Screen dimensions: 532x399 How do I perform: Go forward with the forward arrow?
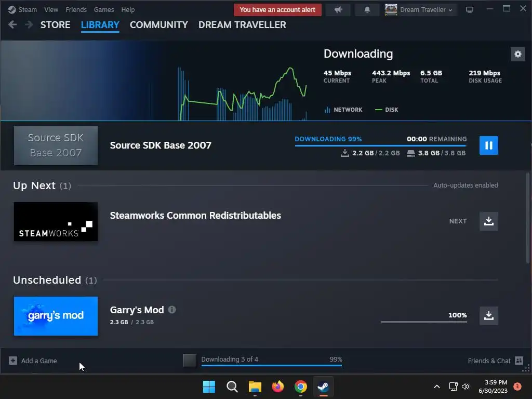click(29, 25)
